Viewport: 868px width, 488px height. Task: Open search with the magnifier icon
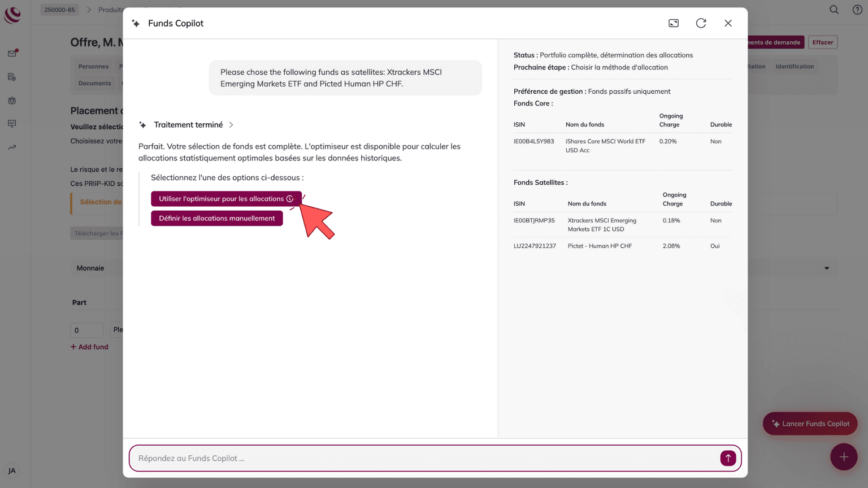pyautogui.click(x=834, y=10)
